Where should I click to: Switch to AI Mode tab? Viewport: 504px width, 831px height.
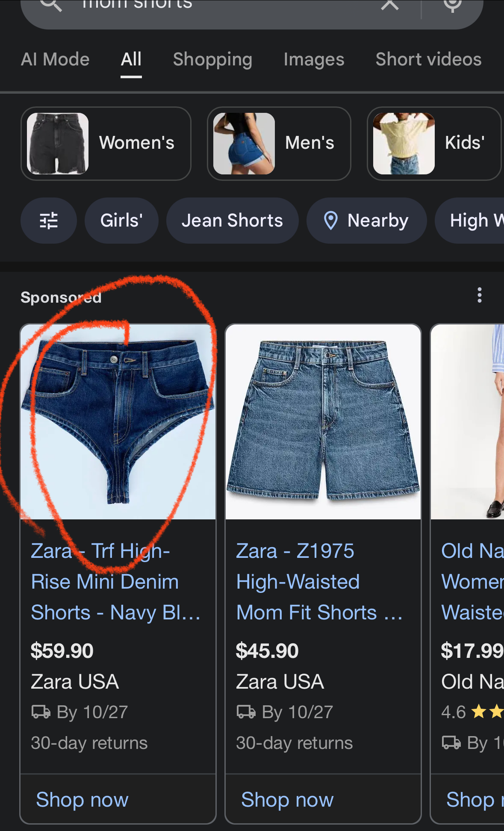click(55, 59)
